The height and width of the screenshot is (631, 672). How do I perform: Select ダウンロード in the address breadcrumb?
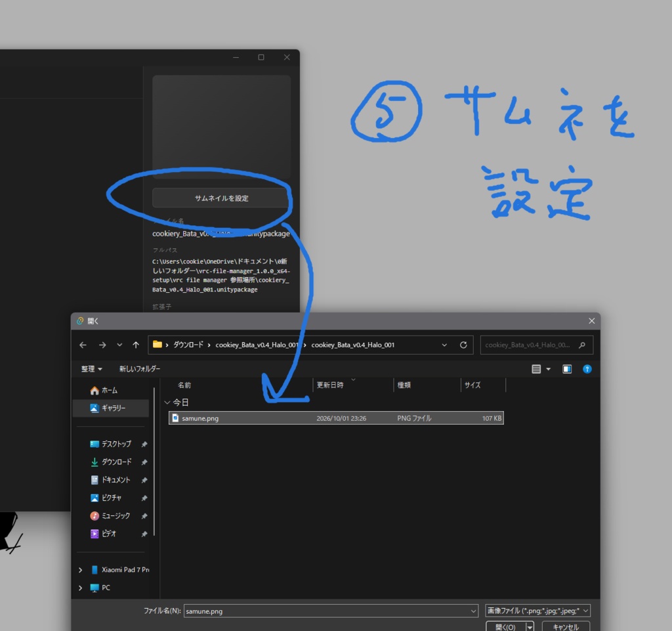point(188,345)
